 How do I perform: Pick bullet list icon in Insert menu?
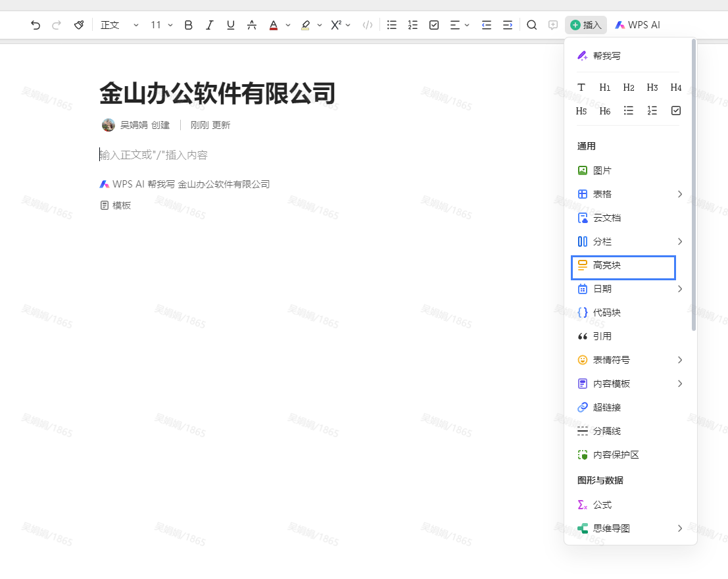[629, 111]
